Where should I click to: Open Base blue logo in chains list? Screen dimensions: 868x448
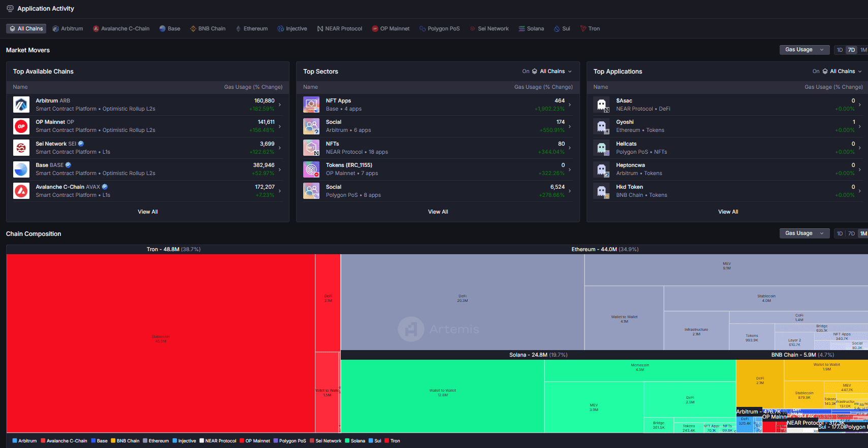point(21,169)
